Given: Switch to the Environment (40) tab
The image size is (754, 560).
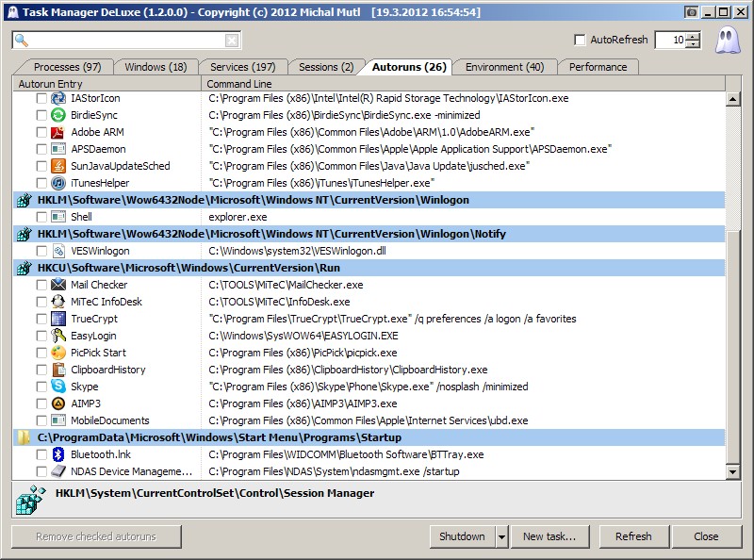Looking at the screenshot, I should [x=504, y=67].
